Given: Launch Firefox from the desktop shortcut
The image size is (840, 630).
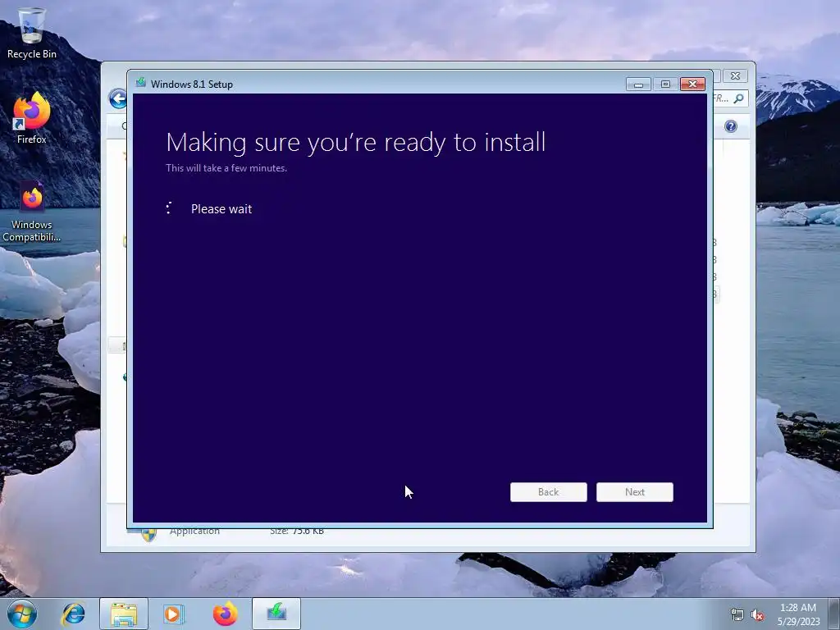Looking at the screenshot, I should 32,118.
